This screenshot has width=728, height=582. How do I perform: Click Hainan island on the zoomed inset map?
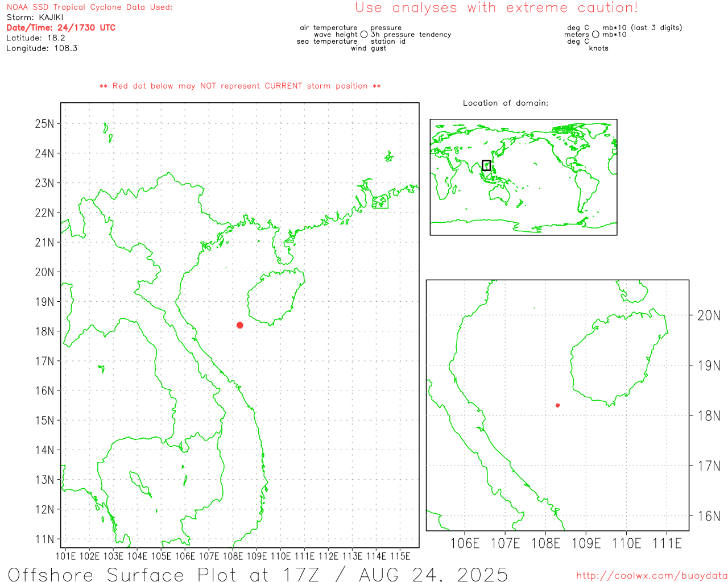(x=618, y=358)
